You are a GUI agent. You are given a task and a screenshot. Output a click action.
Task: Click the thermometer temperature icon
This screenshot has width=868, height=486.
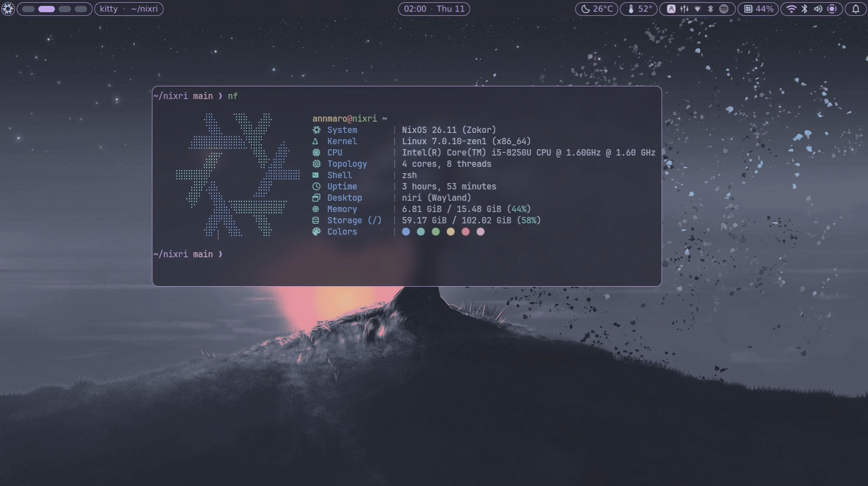tap(631, 9)
